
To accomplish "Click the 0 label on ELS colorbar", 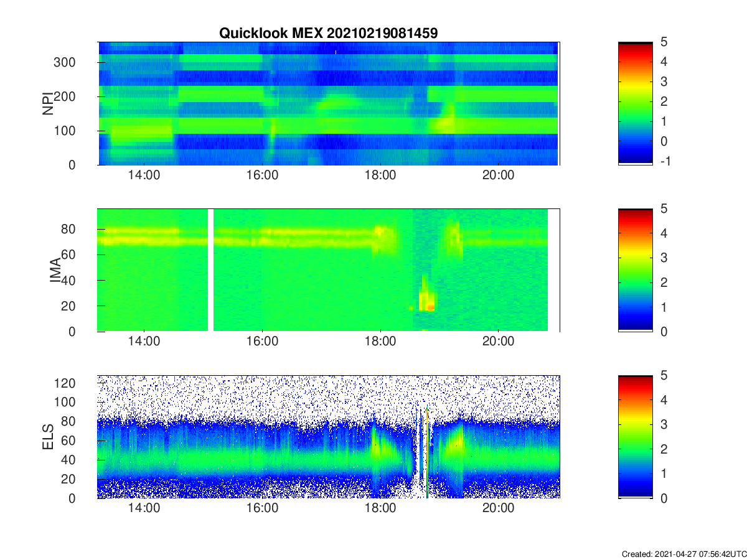I will [x=662, y=498].
